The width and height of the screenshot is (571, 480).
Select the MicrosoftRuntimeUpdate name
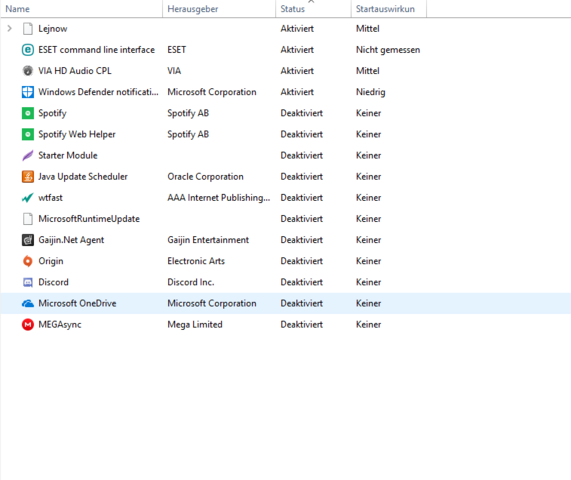[x=89, y=219]
